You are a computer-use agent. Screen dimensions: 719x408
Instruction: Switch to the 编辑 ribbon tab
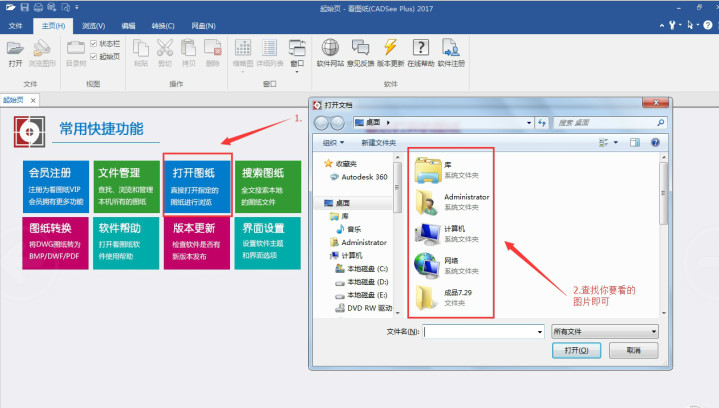click(x=128, y=26)
